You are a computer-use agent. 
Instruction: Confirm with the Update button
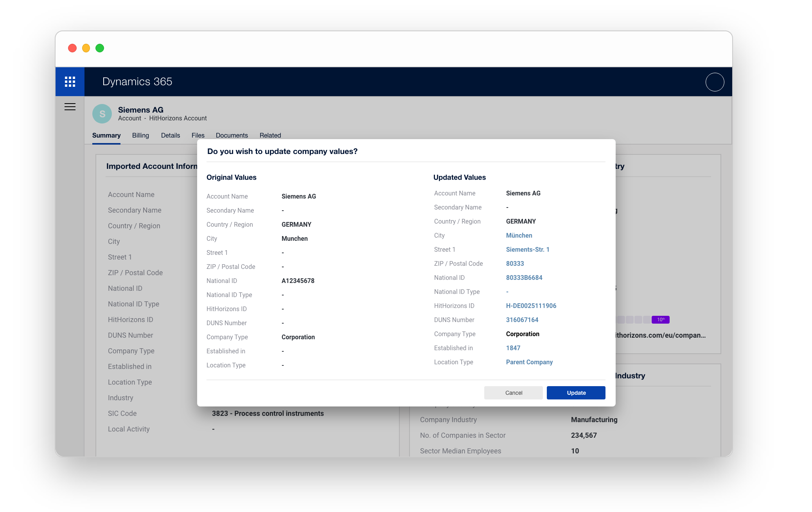576,393
